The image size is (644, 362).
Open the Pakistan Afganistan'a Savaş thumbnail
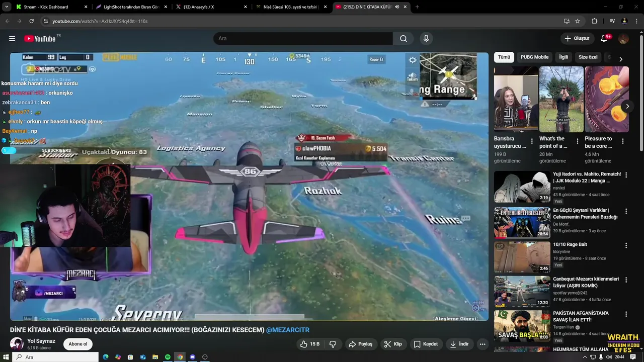522,325
